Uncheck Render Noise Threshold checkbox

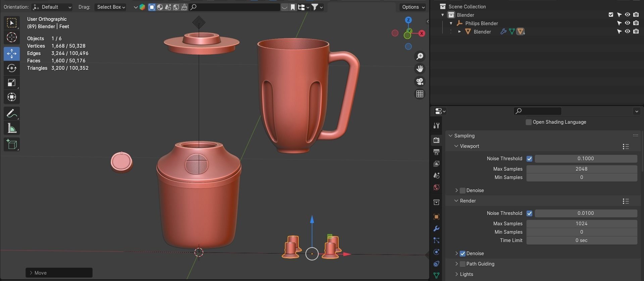click(529, 213)
